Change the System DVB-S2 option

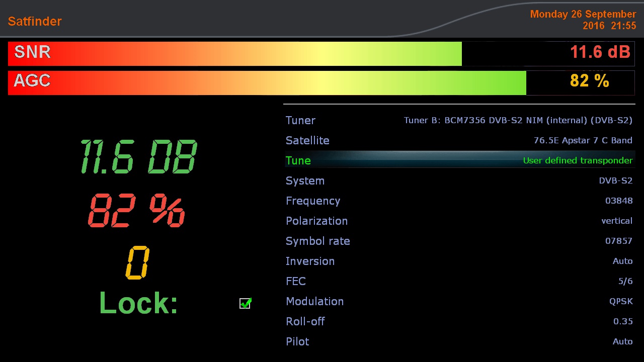615,180
